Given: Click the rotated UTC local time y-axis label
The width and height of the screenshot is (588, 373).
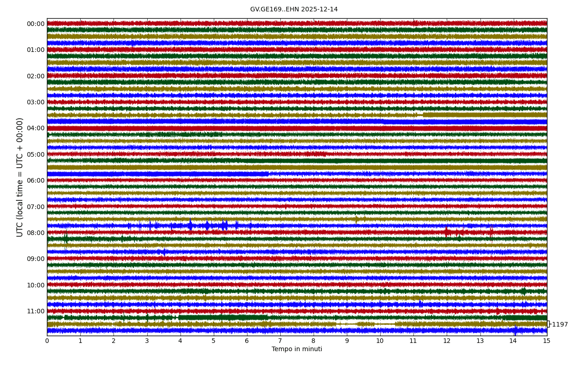Looking at the screenshot, I should [20, 177].
